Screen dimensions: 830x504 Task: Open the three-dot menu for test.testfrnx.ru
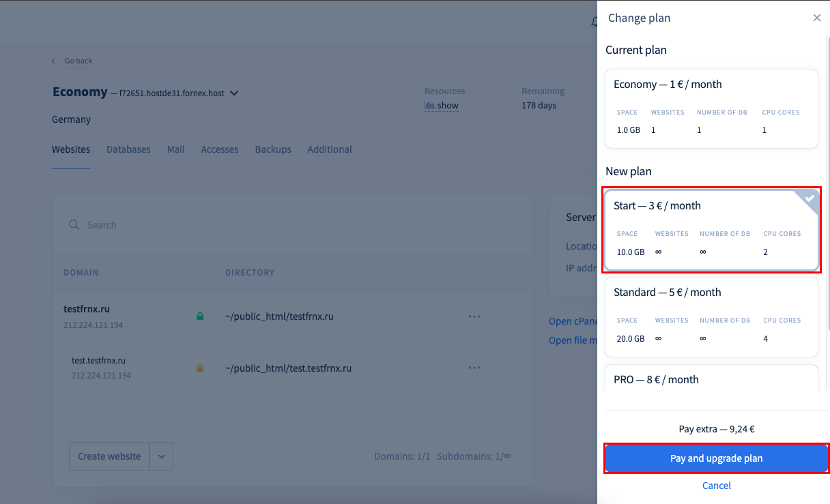point(474,368)
